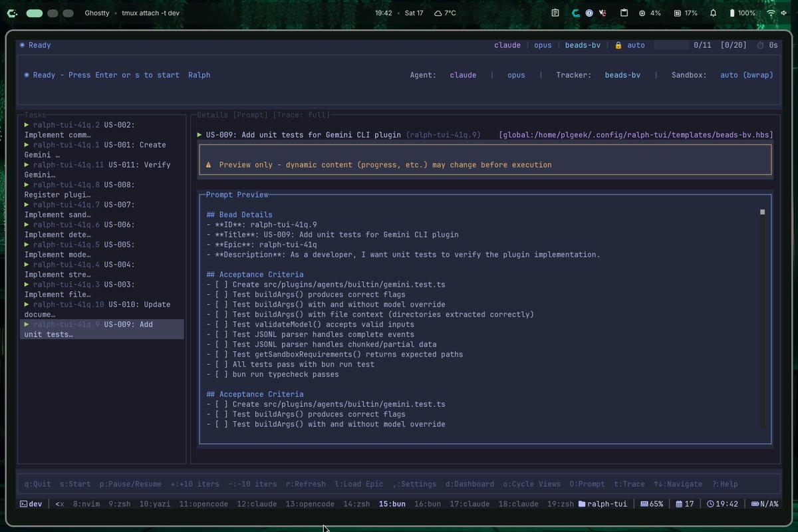798x532 pixels.
Task: Click the q:Quit shortcut
Action: (38, 484)
